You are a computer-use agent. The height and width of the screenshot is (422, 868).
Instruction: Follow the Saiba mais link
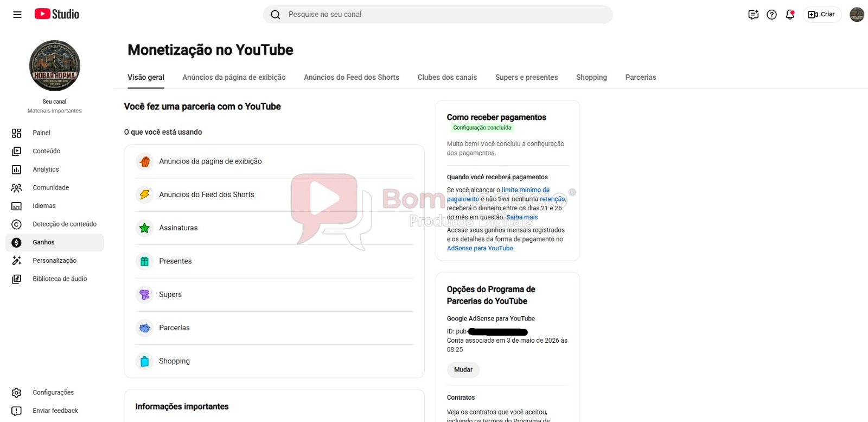[x=522, y=217]
